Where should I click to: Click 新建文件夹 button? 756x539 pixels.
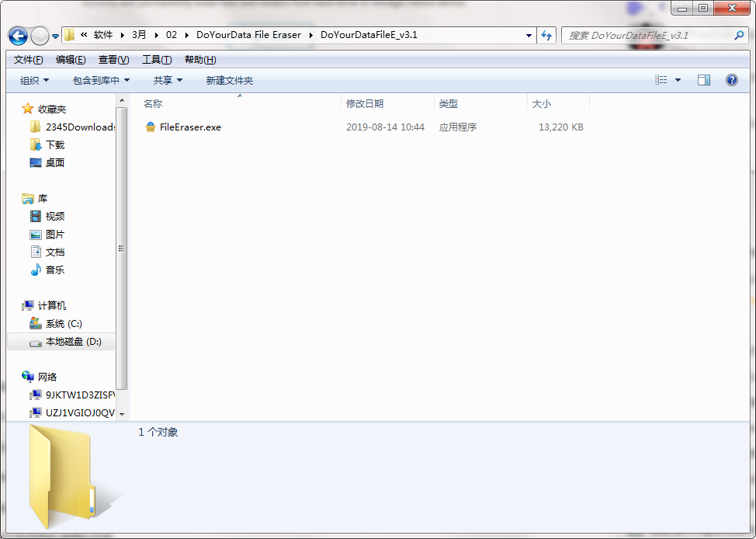[230, 81]
